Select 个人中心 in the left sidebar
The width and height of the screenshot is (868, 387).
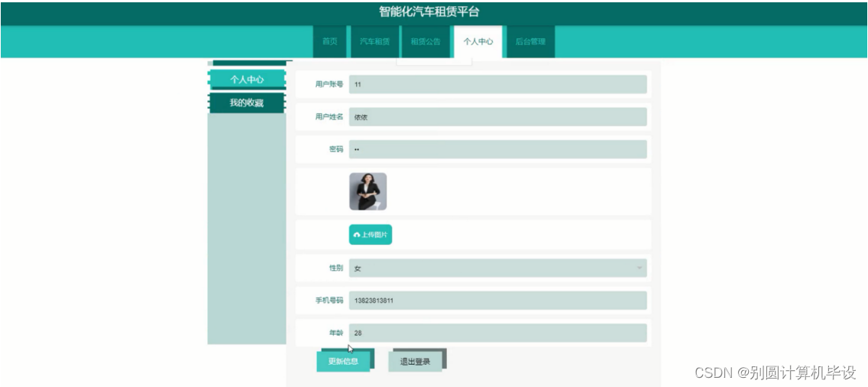click(x=247, y=80)
